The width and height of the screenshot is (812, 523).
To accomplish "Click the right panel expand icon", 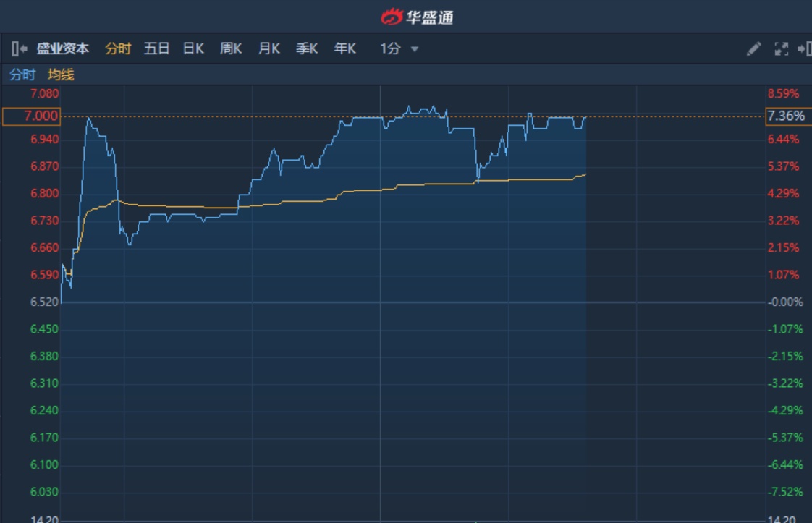I will pyautogui.click(x=804, y=49).
